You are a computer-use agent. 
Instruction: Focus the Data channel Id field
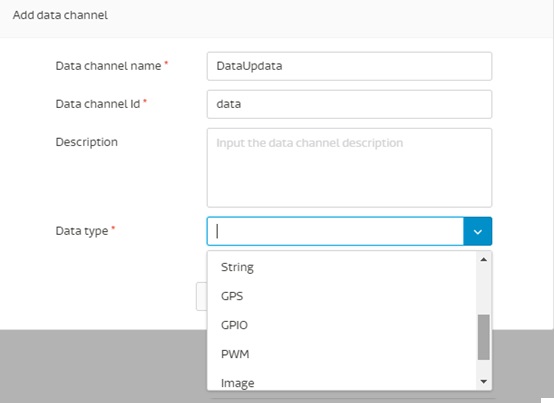coord(349,104)
